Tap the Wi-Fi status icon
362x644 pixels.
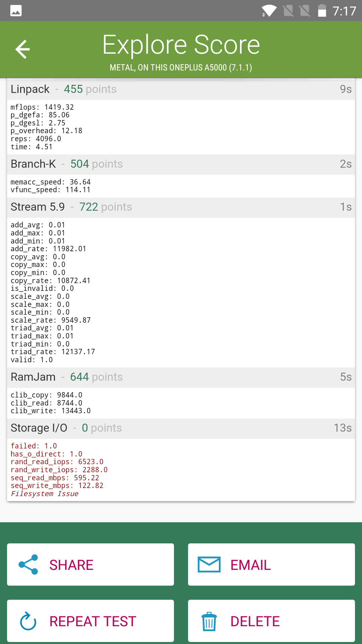(x=269, y=11)
